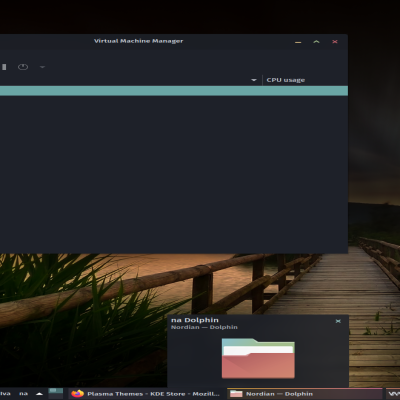Click the 'Nordian — Dolphin' preview subtitle text

pyautogui.click(x=204, y=327)
